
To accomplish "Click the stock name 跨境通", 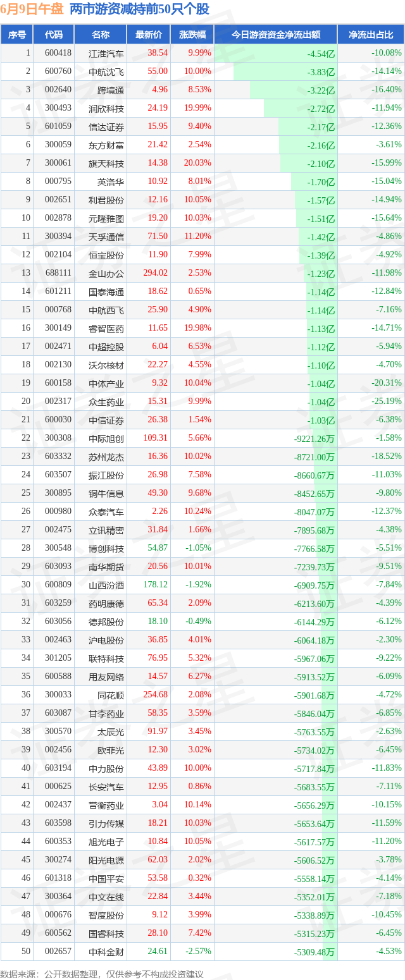I will point(111,90).
